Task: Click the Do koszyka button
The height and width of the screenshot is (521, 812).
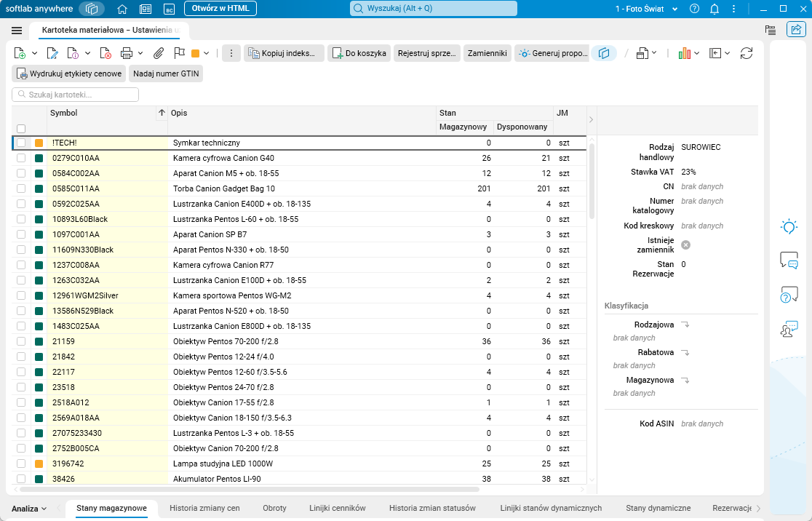Action: pos(359,53)
